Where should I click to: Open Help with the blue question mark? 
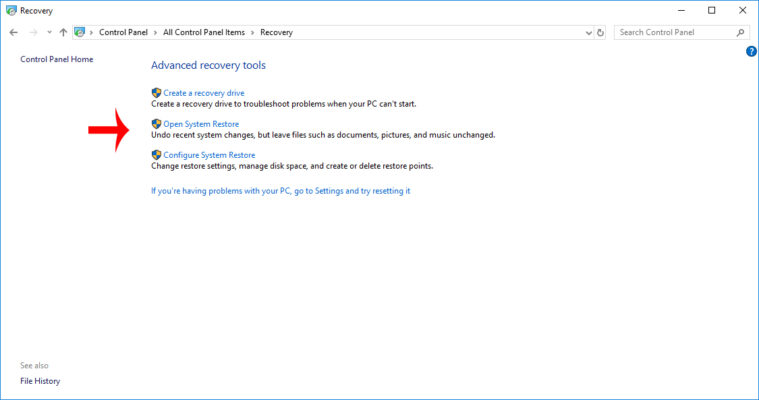[751, 51]
